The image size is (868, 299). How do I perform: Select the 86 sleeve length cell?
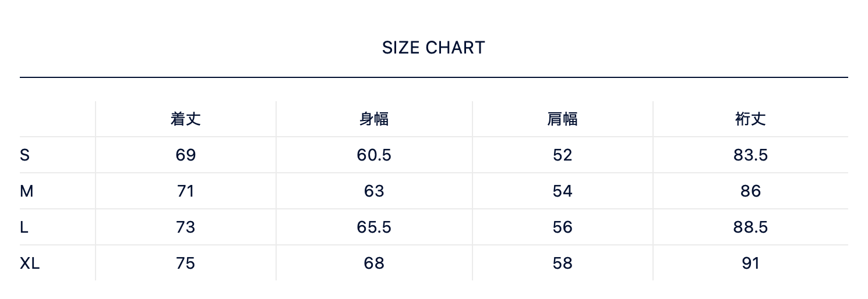coord(750,191)
